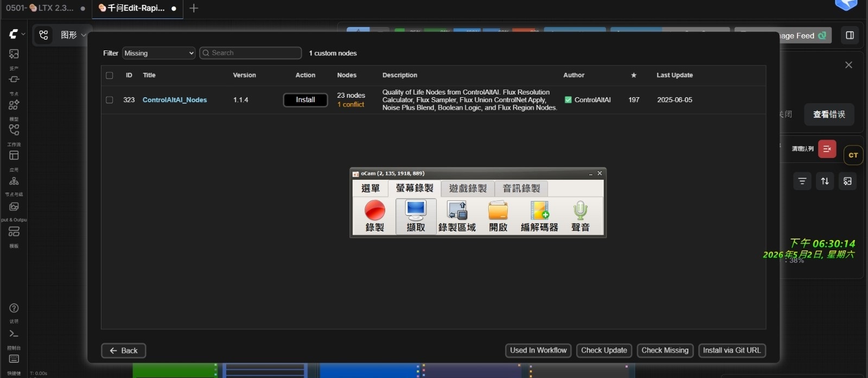Click the CT round badge button

pos(853,155)
